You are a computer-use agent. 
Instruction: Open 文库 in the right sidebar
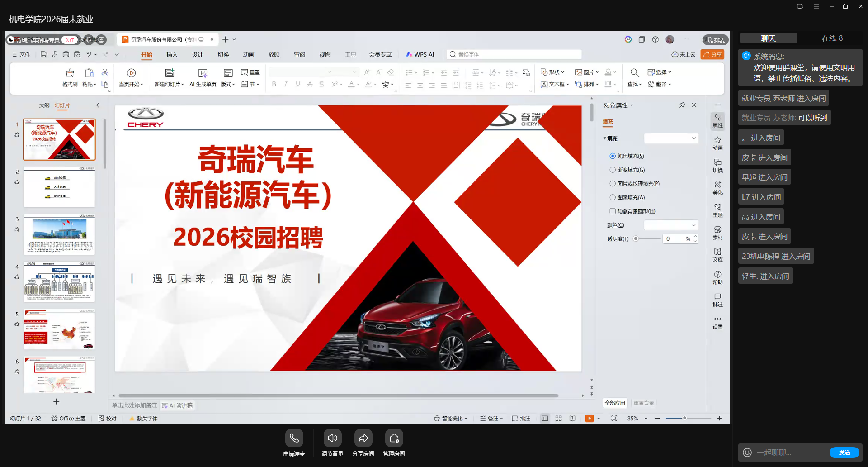tap(717, 255)
